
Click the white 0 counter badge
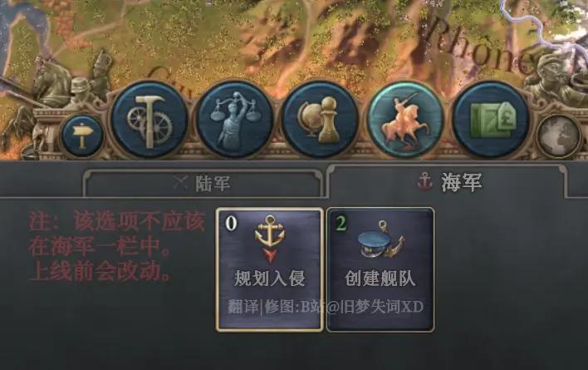coord(231,223)
